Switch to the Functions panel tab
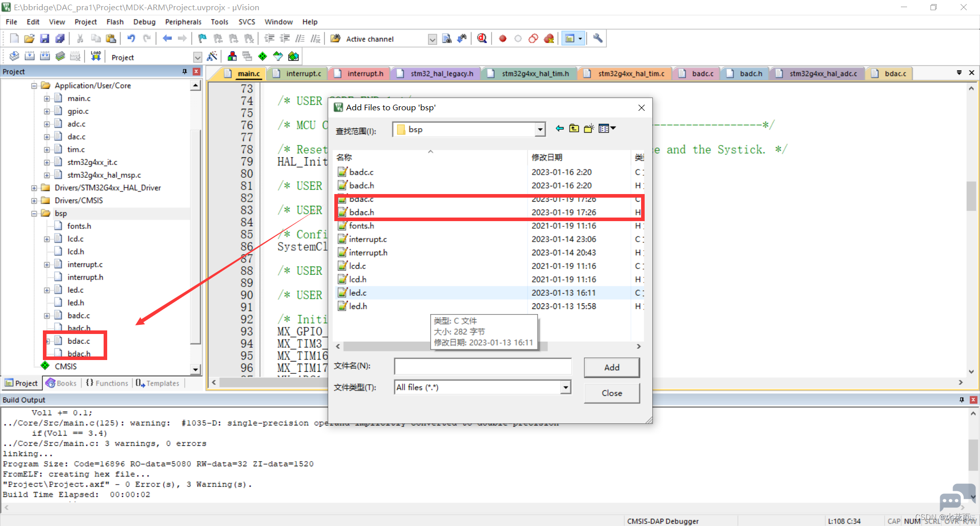The width and height of the screenshot is (980, 526). coord(107,383)
